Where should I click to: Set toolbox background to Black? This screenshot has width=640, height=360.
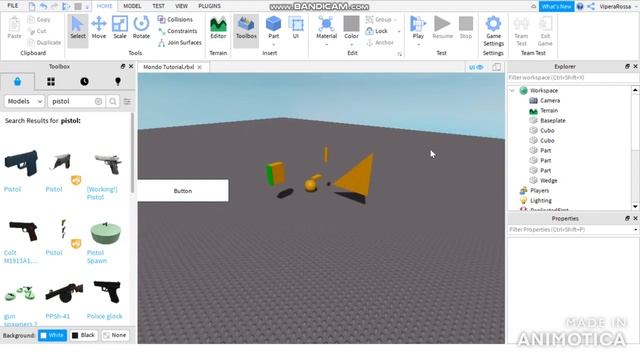point(83,335)
